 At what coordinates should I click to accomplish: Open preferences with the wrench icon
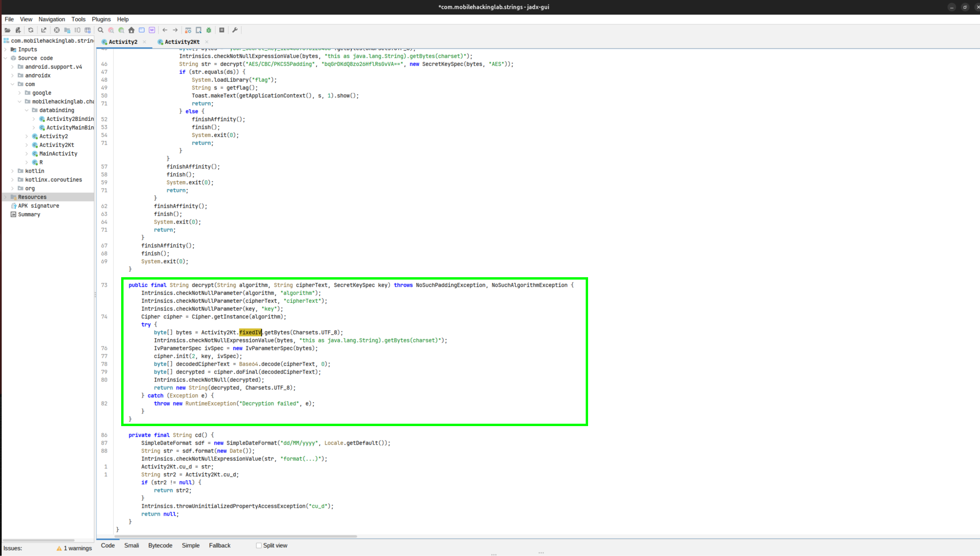point(235,30)
